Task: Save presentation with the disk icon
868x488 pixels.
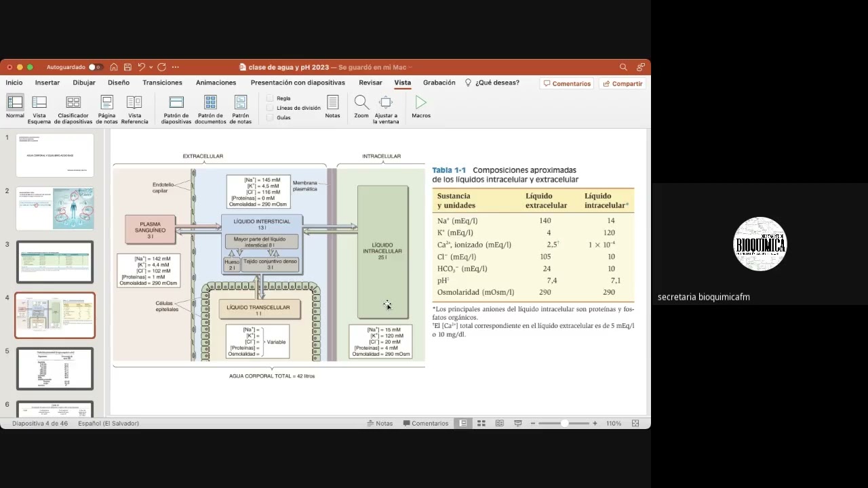Action: 127,67
